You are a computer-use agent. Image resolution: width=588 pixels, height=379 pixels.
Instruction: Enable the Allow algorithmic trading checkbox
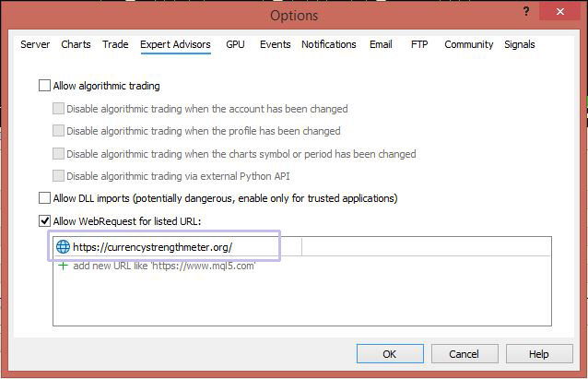click(x=45, y=86)
